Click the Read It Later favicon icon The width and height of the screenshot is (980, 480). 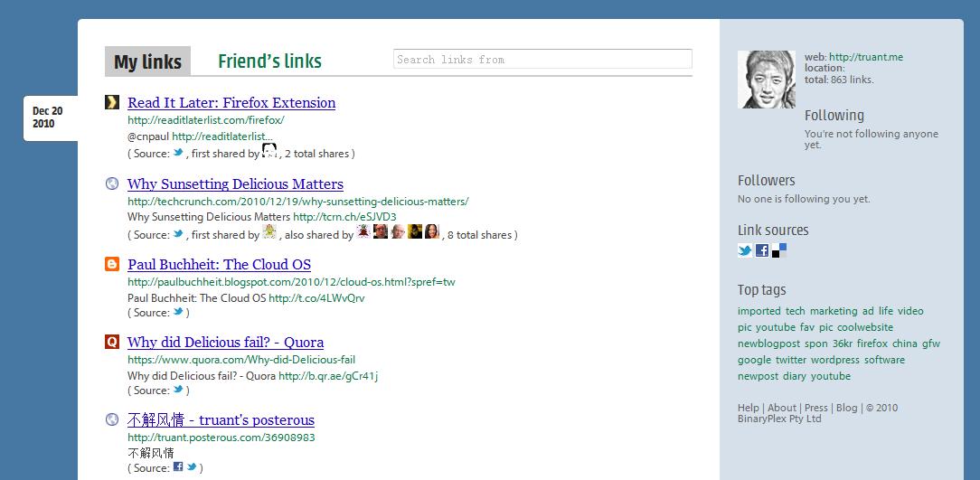point(112,102)
